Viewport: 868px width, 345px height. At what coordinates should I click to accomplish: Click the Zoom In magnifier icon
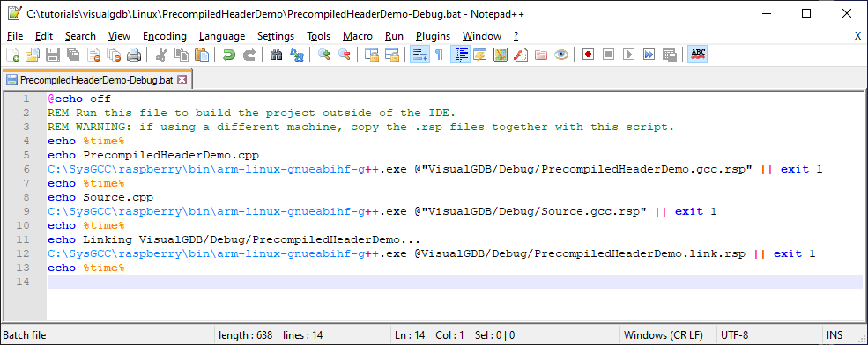[324, 55]
